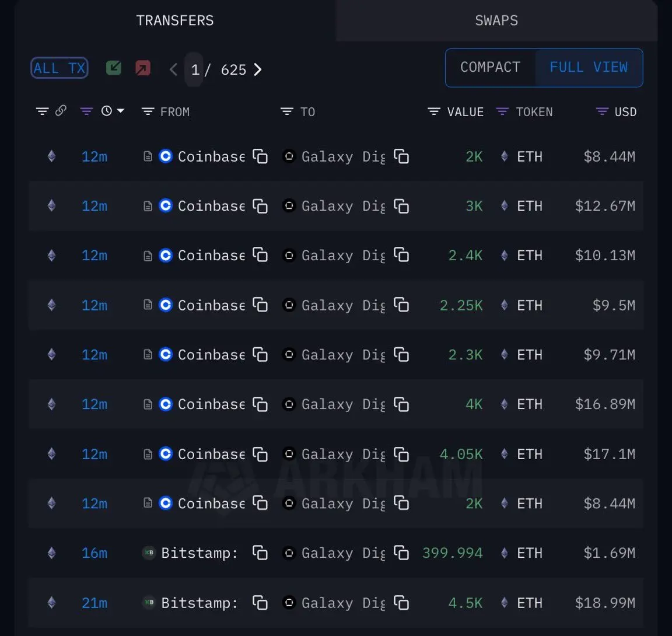The width and height of the screenshot is (672, 636).
Task: Open the 21m Bitstamp transaction timestamp
Action: pos(94,603)
